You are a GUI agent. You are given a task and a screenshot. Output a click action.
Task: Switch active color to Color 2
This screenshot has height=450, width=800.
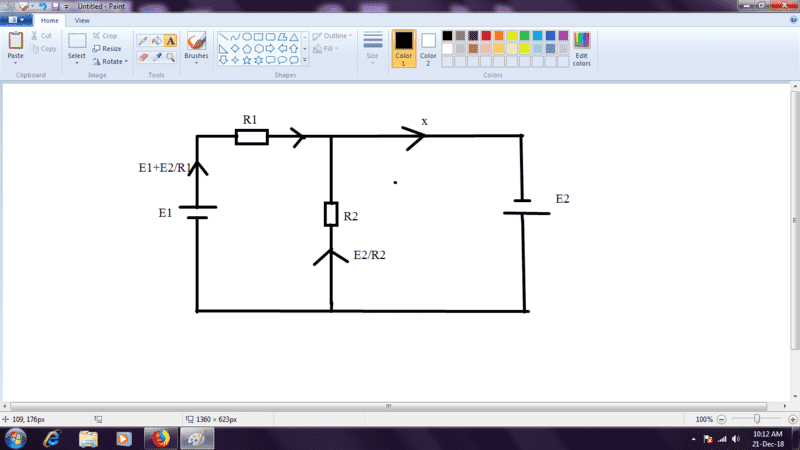click(x=428, y=47)
